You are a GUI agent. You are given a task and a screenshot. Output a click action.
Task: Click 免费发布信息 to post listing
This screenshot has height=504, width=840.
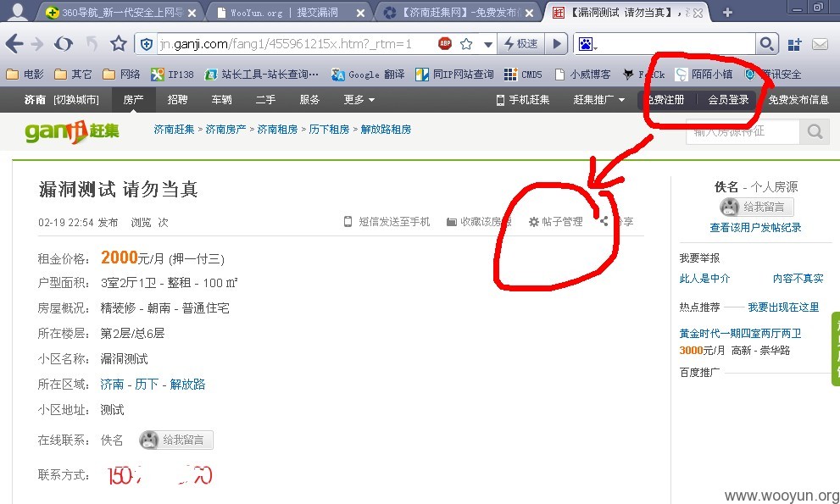click(x=798, y=100)
